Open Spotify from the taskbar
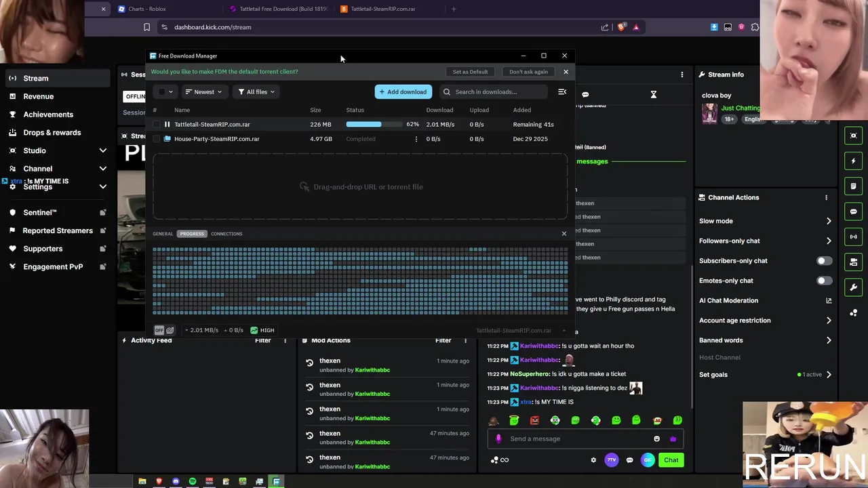 [193, 482]
